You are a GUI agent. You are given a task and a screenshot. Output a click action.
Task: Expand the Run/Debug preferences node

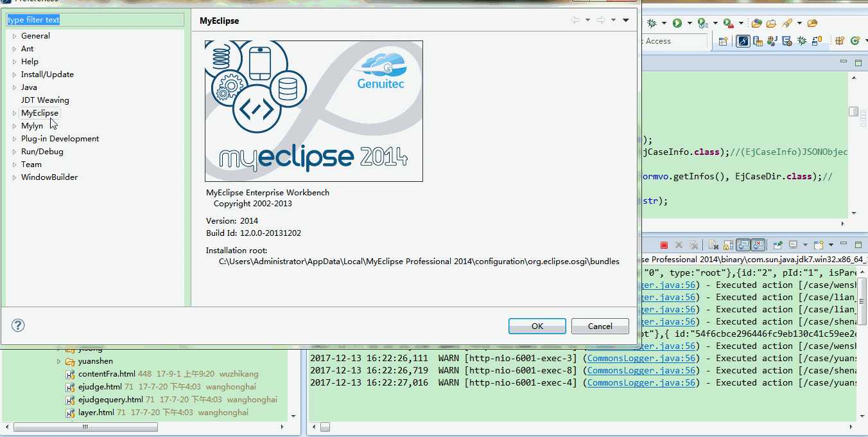coord(14,152)
